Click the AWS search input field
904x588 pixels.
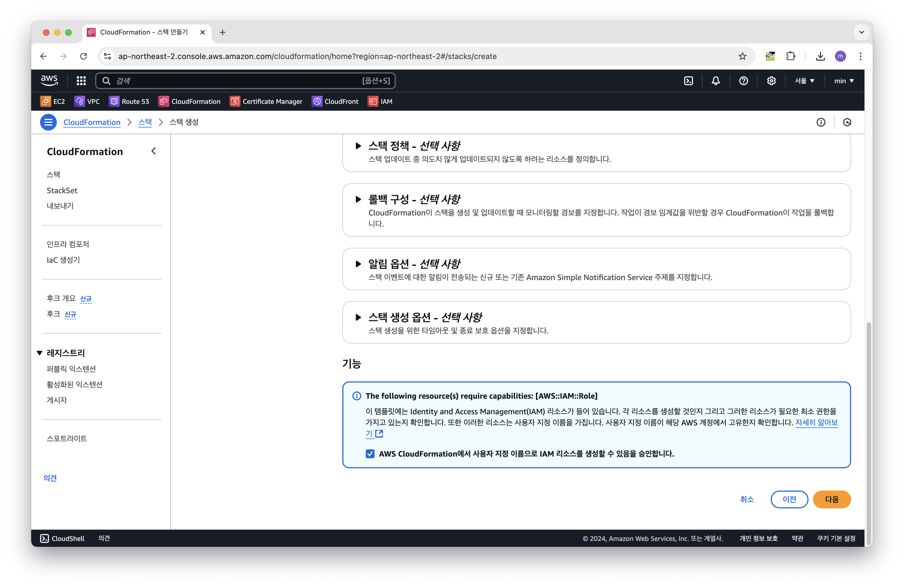235,81
